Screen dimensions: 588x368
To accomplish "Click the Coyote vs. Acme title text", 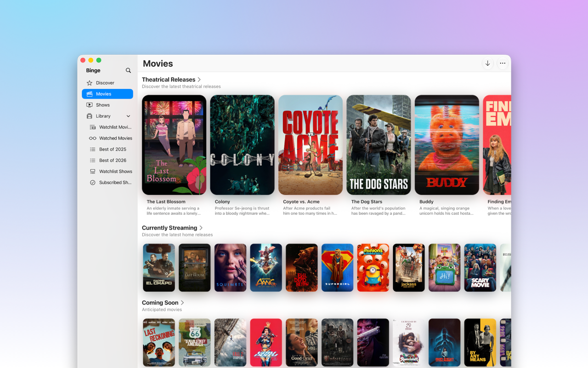I will [x=301, y=201].
